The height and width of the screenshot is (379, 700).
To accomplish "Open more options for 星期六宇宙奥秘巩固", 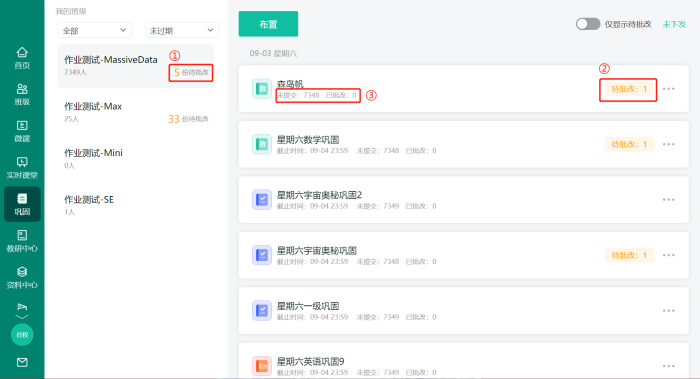I will coord(668,255).
